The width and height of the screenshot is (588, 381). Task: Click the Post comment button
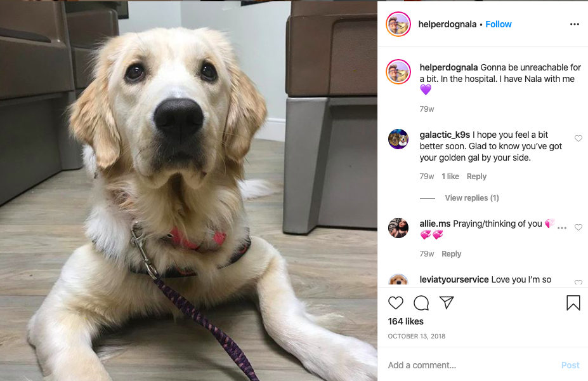tap(570, 365)
